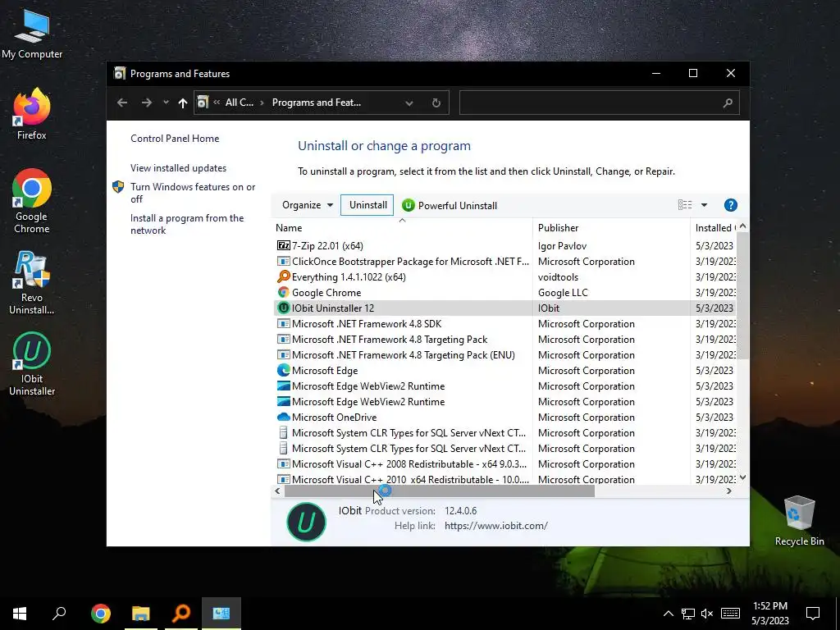Click publisher Igor Pavlov cell

click(562, 246)
